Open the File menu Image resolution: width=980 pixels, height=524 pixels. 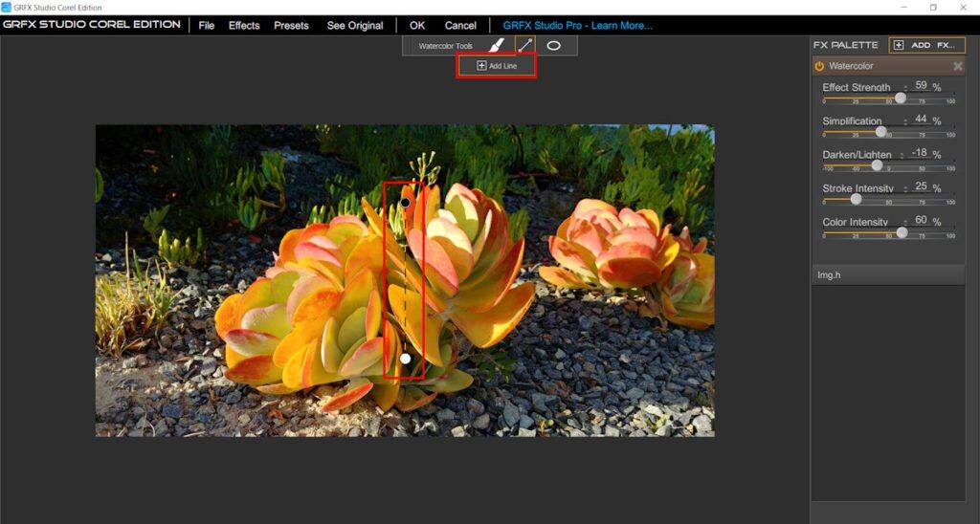pos(206,26)
